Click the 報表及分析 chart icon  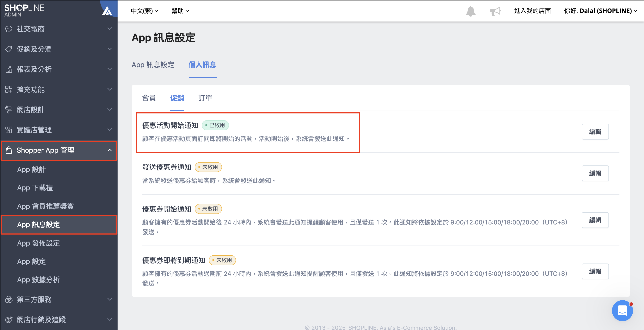[x=9, y=69]
